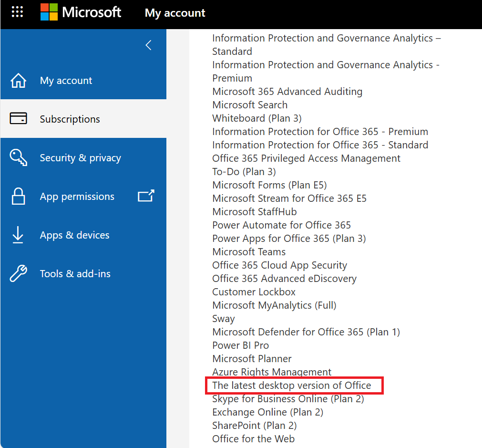Click the card icon for Subscriptions

click(x=19, y=118)
